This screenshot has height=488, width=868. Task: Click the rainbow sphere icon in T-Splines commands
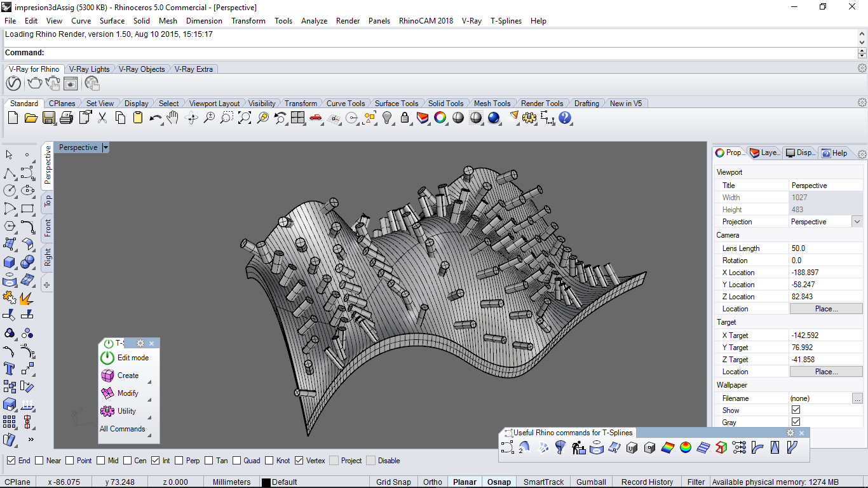point(685,448)
